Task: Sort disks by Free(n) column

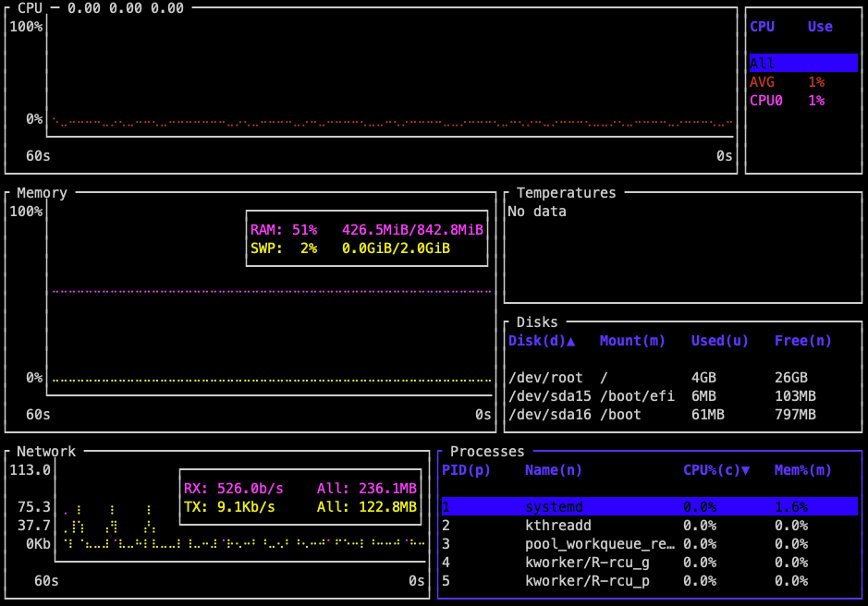Action: tap(802, 341)
